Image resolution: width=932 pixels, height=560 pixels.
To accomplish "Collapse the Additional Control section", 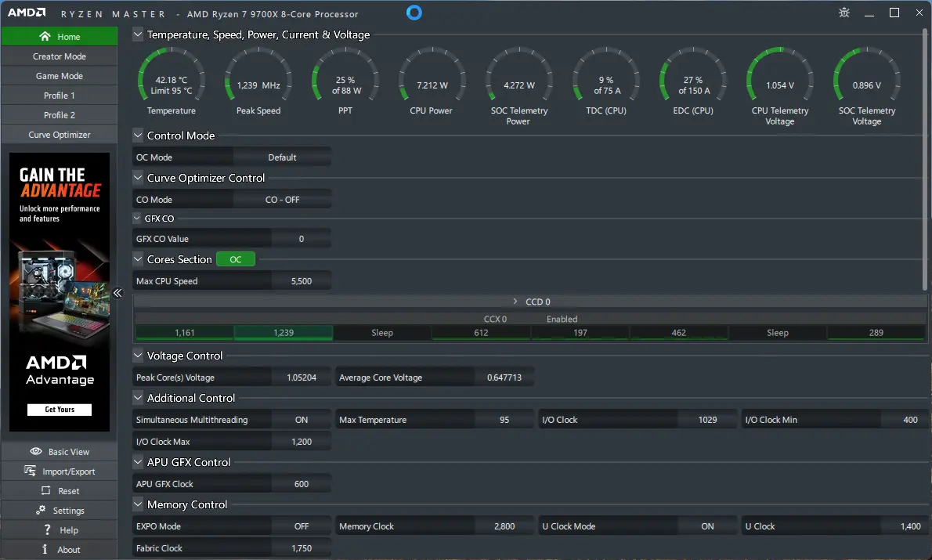I will click(x=138, y=398).
